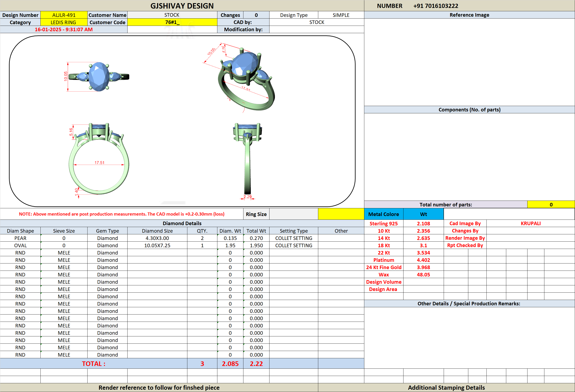Select the Design Number cell ALJLR-491

(x=64, y=15)
